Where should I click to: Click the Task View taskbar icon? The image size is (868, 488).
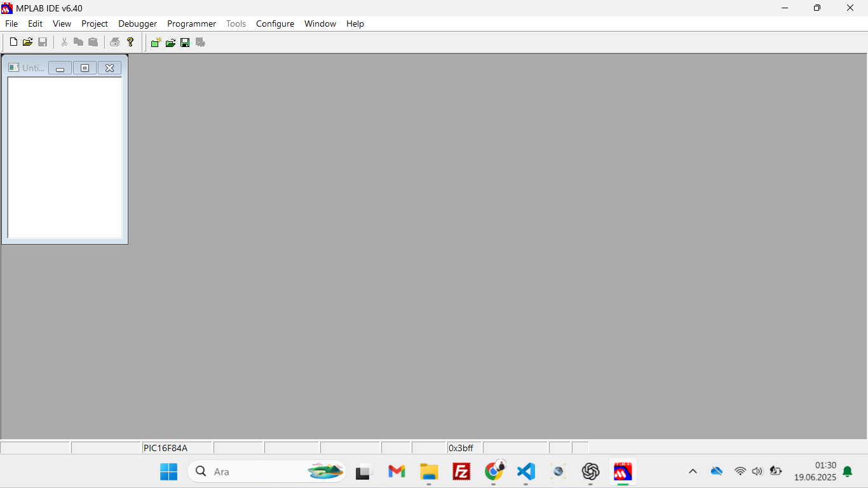coord(363,471)
